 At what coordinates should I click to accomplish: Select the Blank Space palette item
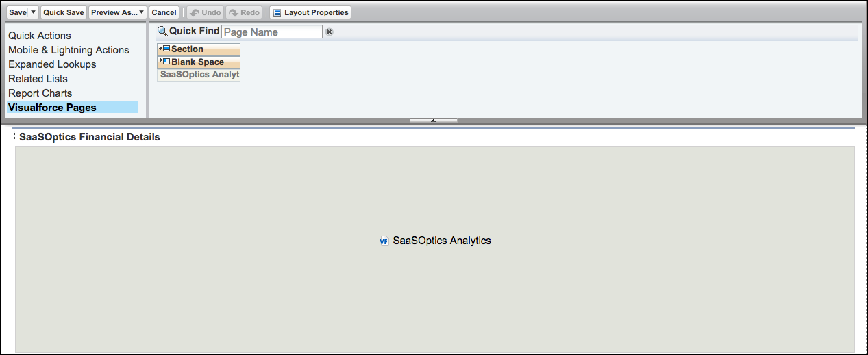pos(199,62)
